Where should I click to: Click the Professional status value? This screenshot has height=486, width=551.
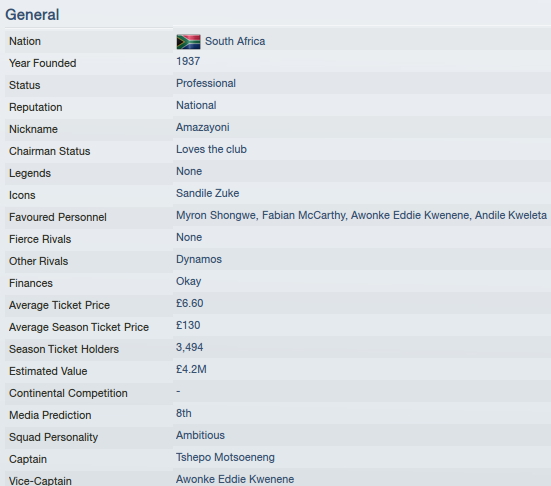coord(206,83)
